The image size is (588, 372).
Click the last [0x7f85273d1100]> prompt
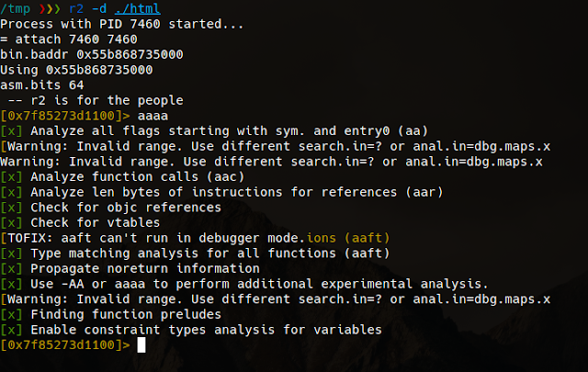65,345
